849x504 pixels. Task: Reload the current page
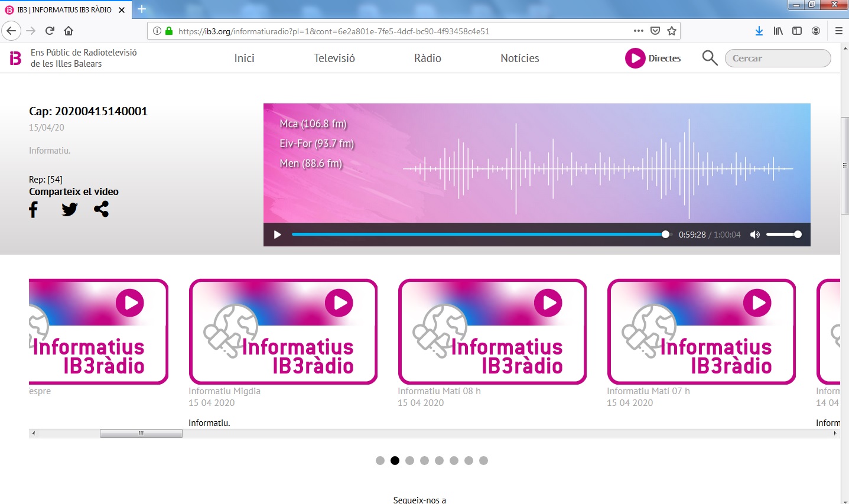[x=50, y=31]
